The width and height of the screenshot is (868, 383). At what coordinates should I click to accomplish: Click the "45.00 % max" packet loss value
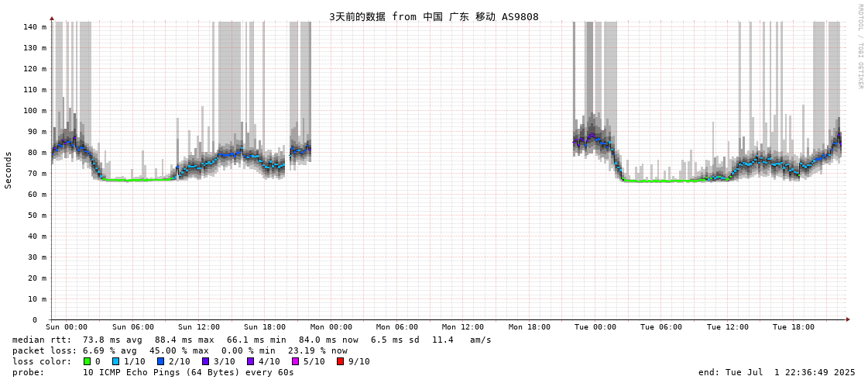tap(180, 351)
